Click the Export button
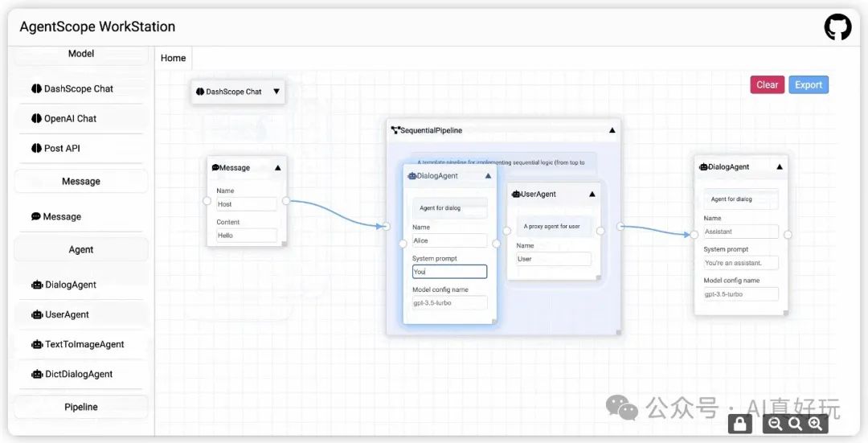This screenshot has width=868, height=443. 809,84
